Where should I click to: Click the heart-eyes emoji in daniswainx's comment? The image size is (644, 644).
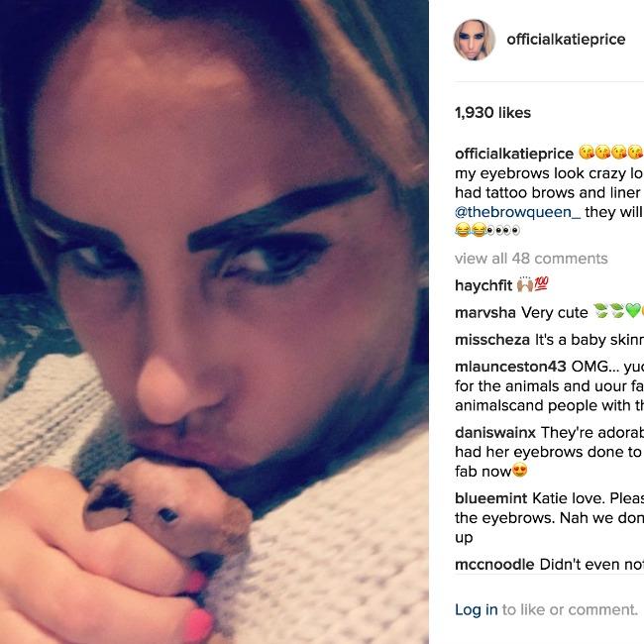tap(519, 471)
